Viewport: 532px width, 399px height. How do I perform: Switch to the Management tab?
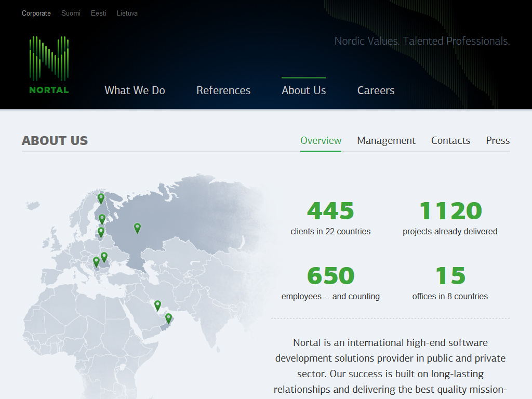(x=386, y=141)
